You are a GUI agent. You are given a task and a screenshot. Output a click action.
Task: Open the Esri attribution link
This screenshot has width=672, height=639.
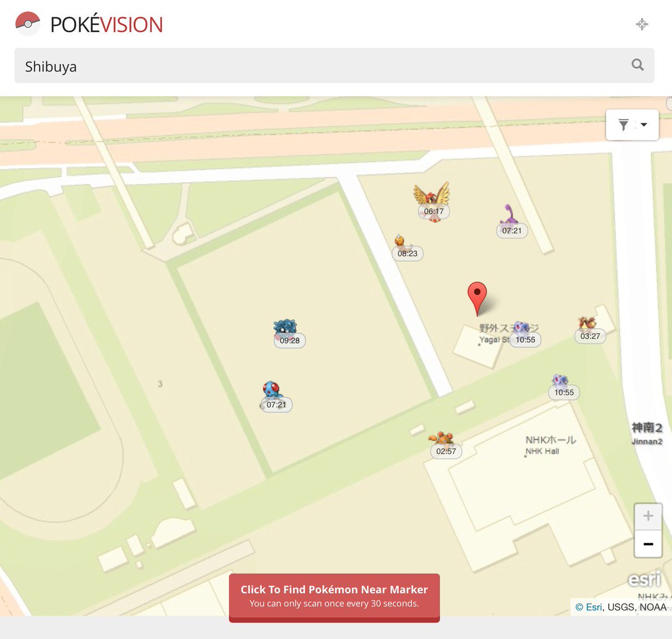click(594, 607)
